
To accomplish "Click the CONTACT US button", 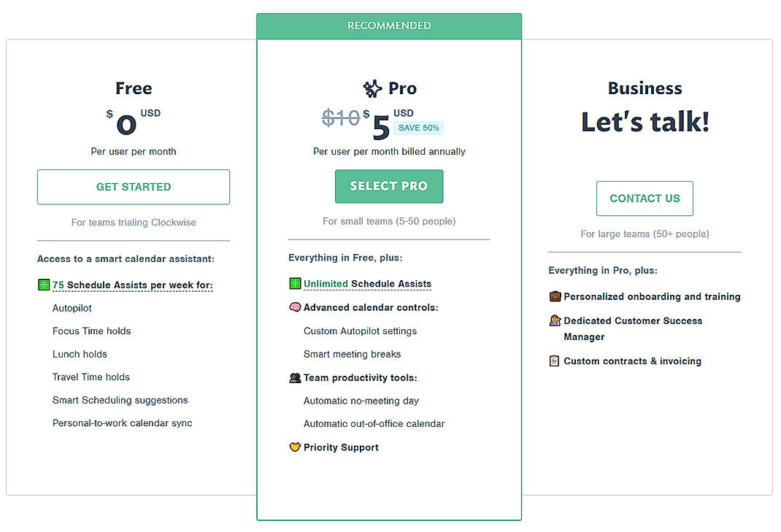I will 645,198.
